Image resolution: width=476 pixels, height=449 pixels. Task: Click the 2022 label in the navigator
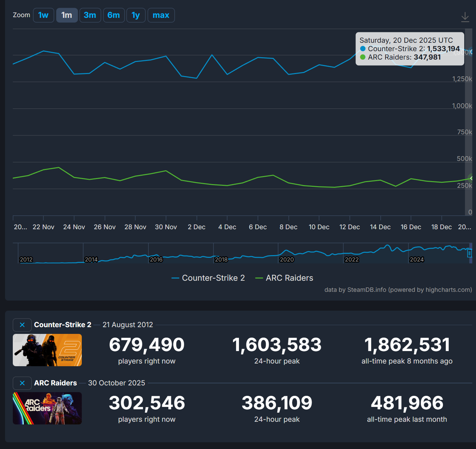[x=352, y=260]
